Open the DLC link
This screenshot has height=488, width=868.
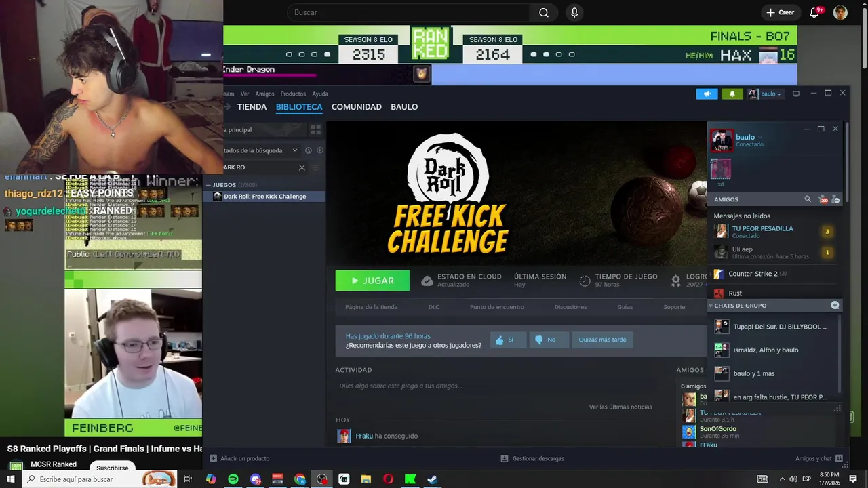[434, 307]
